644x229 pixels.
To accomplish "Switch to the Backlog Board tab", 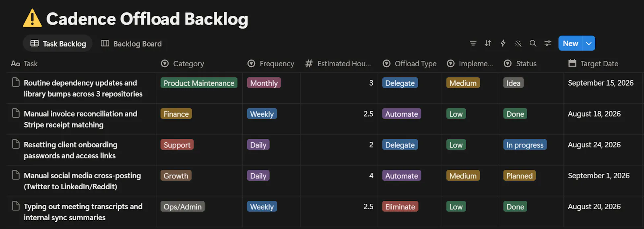I will (131, 43).
